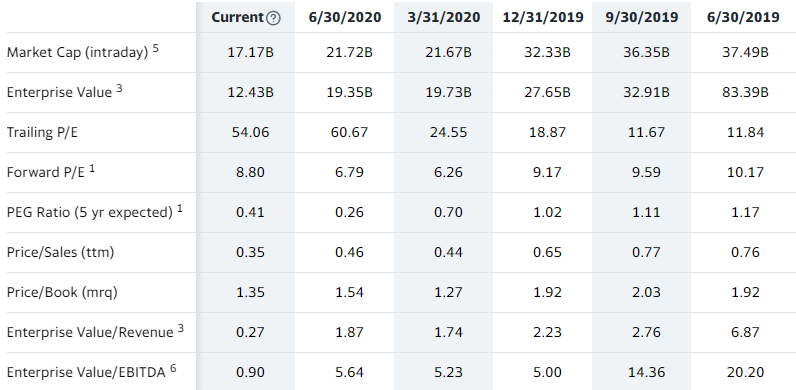Click the Enterprise Value/Revenue row label
Viewport: 796px width, 390px height.
(x=90, y=332)
